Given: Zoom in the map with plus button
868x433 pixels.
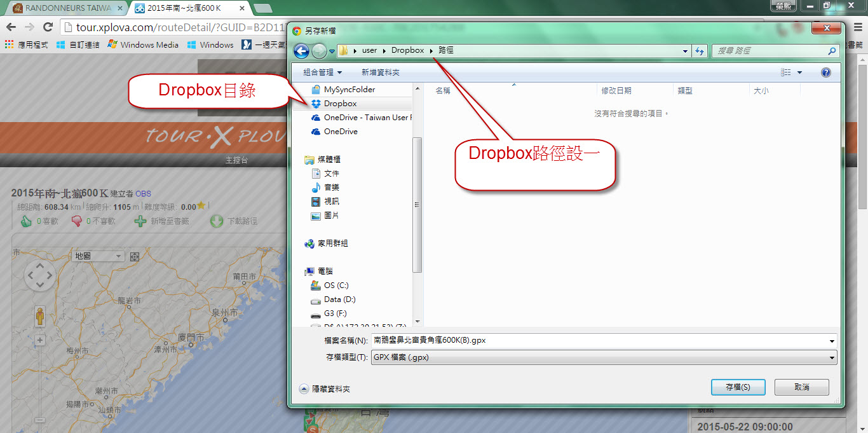Looking at the screenshot, I should click(40, 341).
